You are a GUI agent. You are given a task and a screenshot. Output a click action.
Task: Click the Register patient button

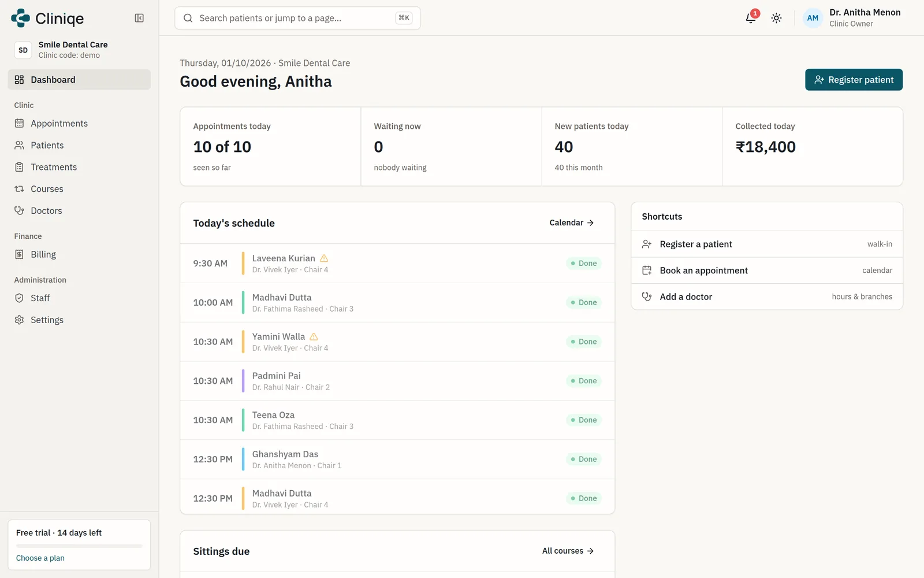[x=854, y=80]
